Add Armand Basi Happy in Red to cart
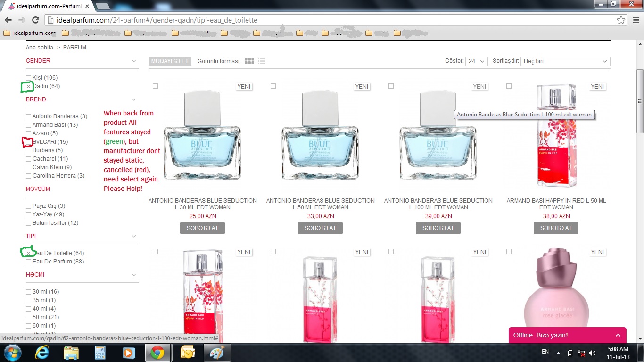This screenshot has height=362, width=644. tap(556, 228)
